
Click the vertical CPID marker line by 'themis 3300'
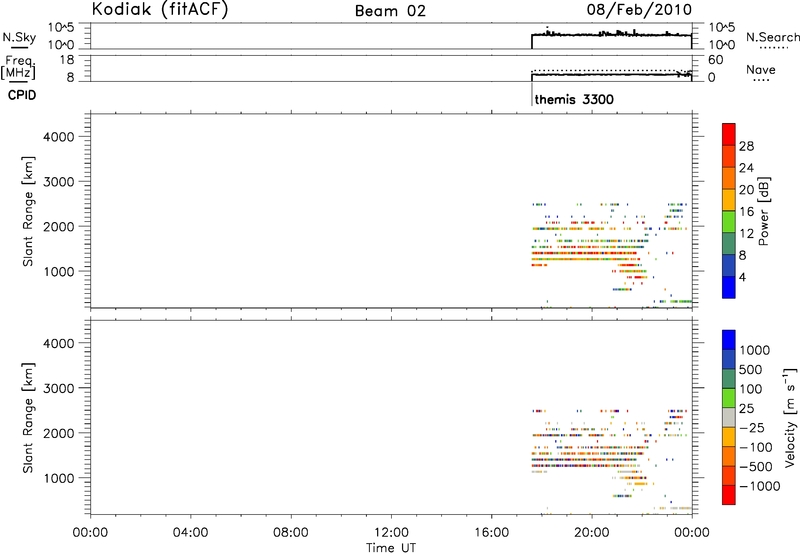[x=532, y=94]
